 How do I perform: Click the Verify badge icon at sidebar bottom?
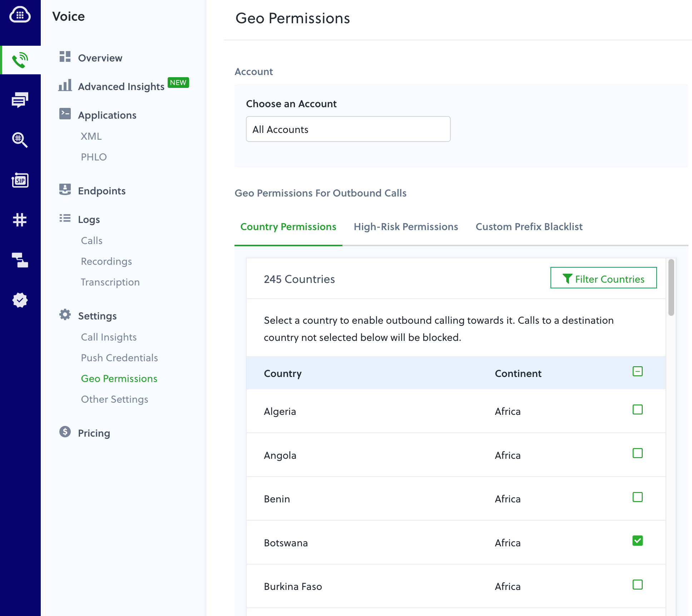pos(20,300)
